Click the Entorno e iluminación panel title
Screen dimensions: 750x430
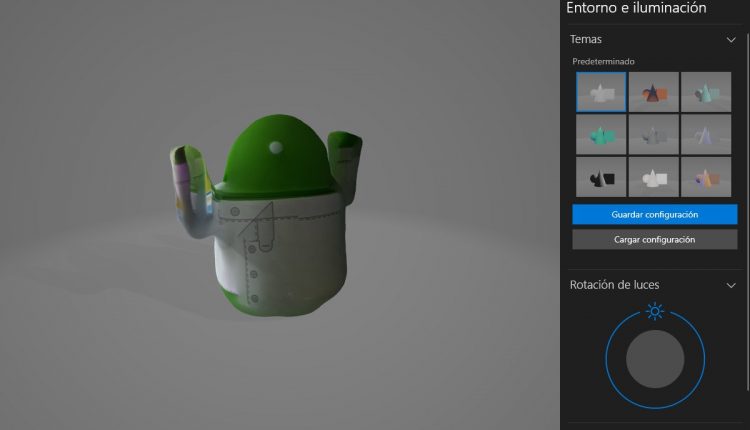point(636,8)
